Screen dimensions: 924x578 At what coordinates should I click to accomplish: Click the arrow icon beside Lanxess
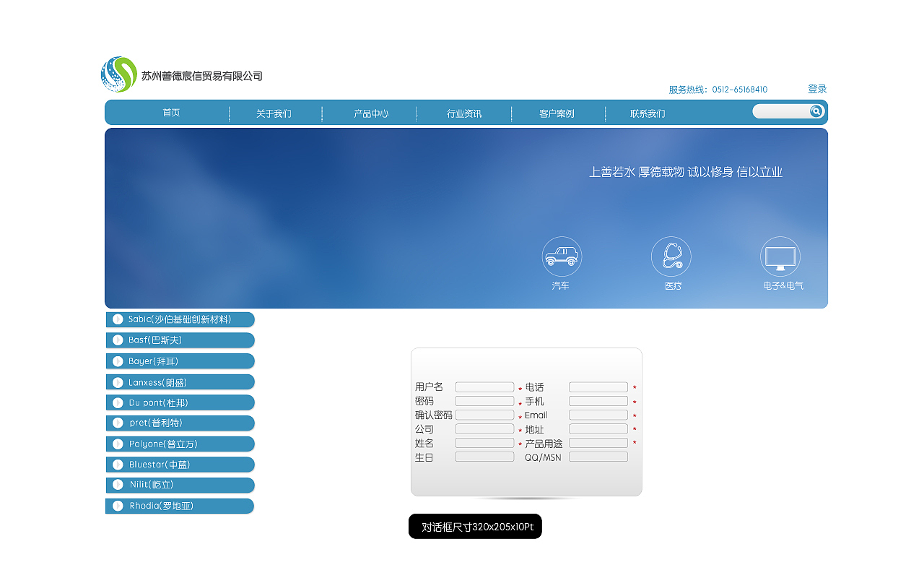tap(118, 382)
